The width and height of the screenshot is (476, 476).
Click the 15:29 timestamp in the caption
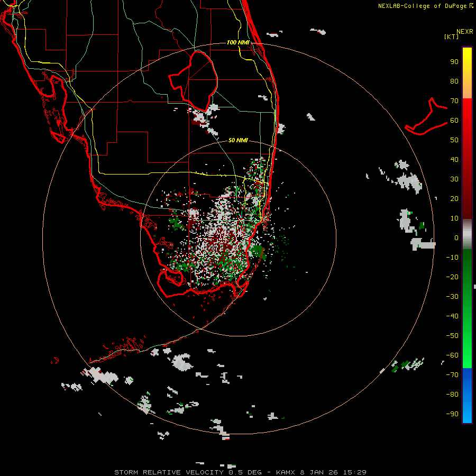coord(354,472)
